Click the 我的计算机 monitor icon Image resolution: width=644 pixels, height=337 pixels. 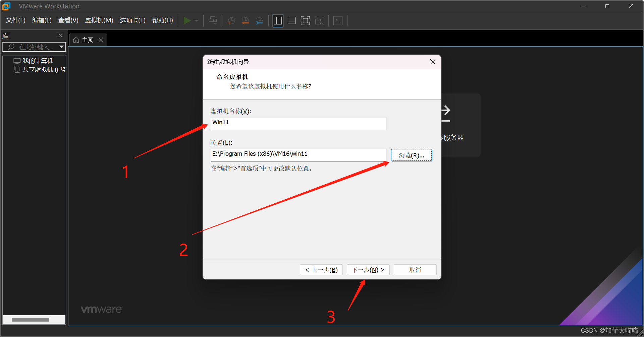[17, 61]
